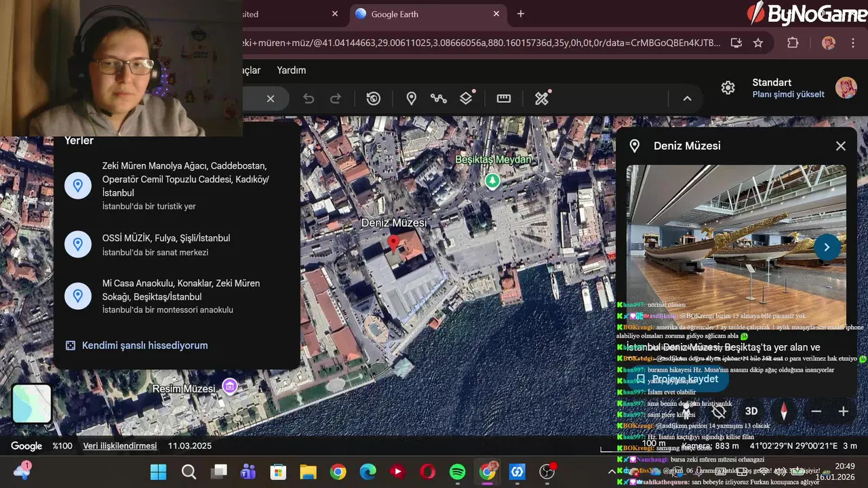
Task: Click install app icon in address bar
Action: (x=736, y=43)
